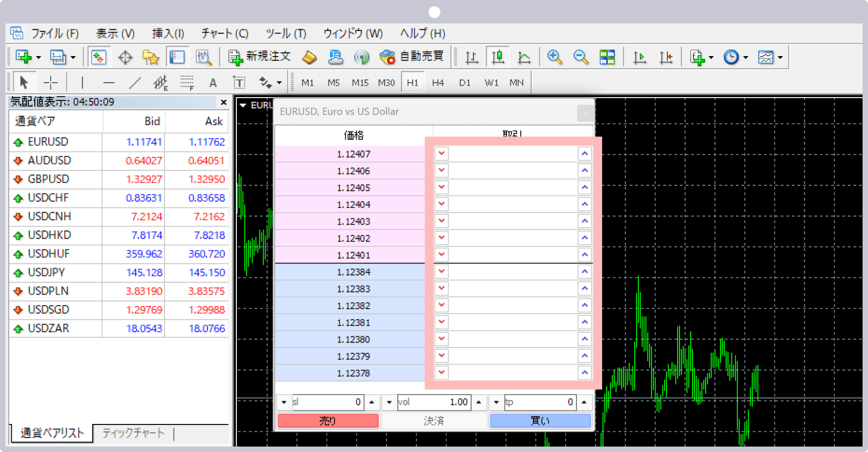Click the tile windows icon
Screen dimensions: 868x452
point(607,57)
